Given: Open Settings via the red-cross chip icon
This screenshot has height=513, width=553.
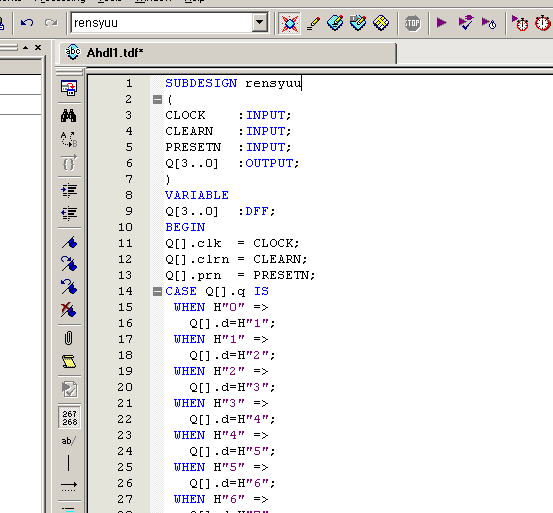Looking at the screenshot, I should tap(290, 23).
